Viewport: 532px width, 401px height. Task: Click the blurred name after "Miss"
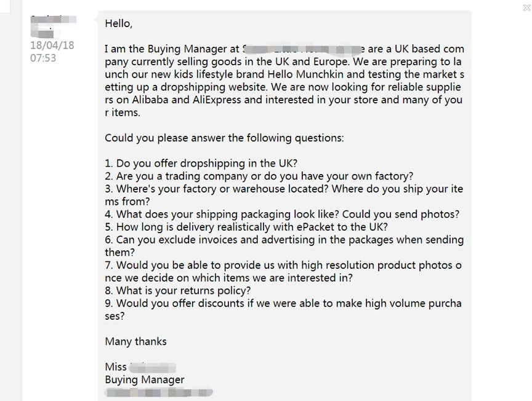(x=153, y=367)
